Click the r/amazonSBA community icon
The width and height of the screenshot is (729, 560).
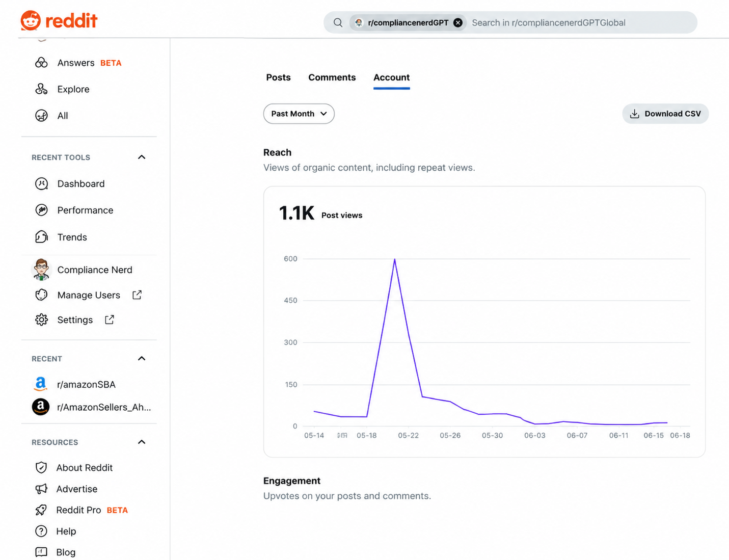click(41, 384)
